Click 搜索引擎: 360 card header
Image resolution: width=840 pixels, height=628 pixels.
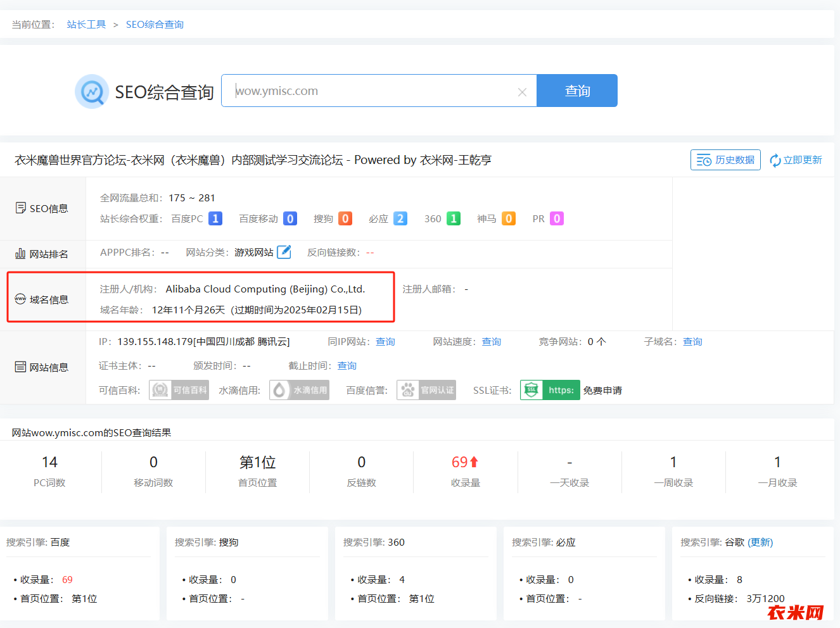(374, 543)
